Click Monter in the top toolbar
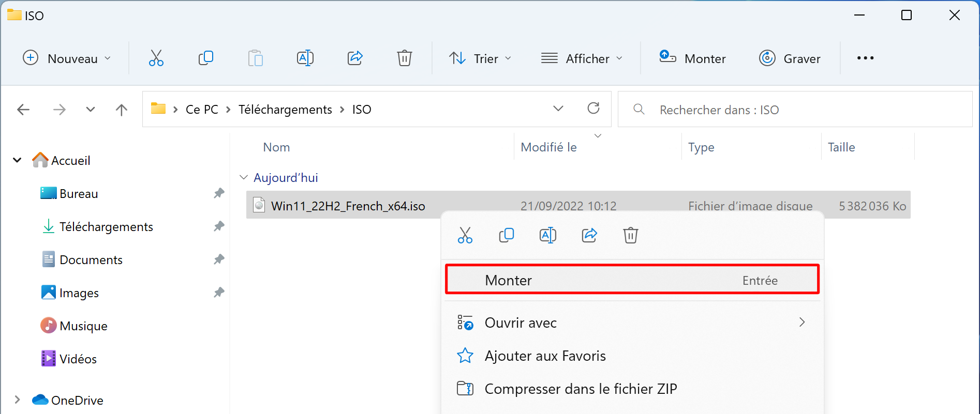The width and height of the screenshot is (980, 414). 692,58
